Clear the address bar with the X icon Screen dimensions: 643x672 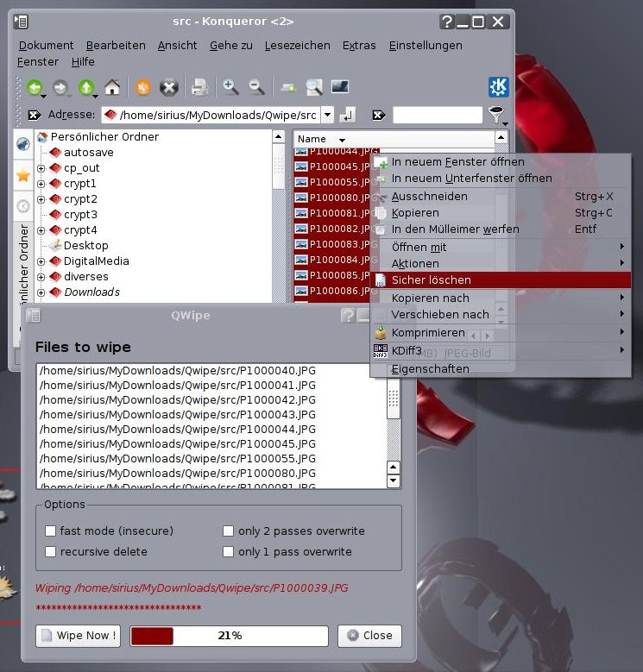coord(34,116)
